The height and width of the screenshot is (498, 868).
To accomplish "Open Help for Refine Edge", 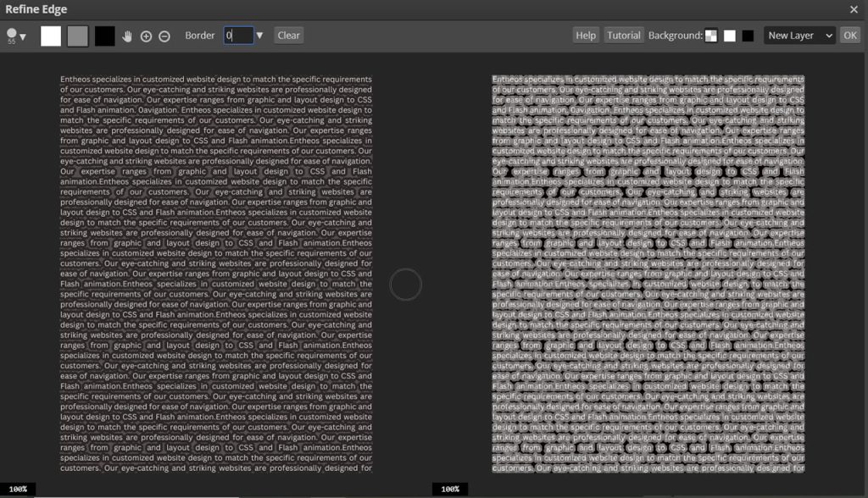I will [586, 36].
